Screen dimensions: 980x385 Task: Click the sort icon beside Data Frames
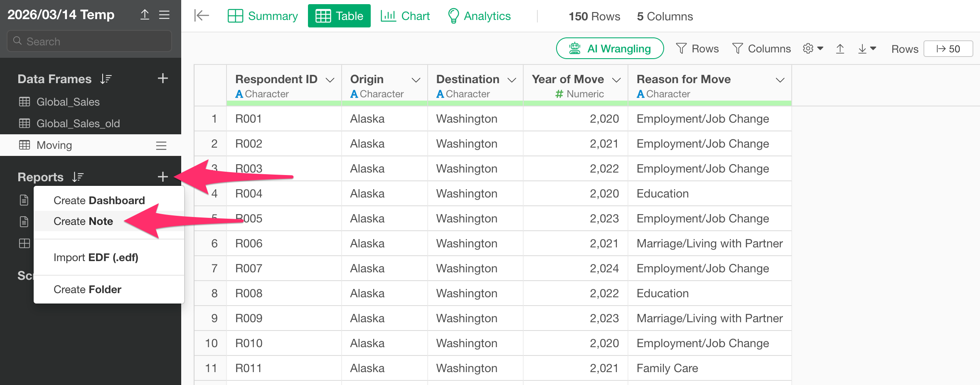[106, 79]
